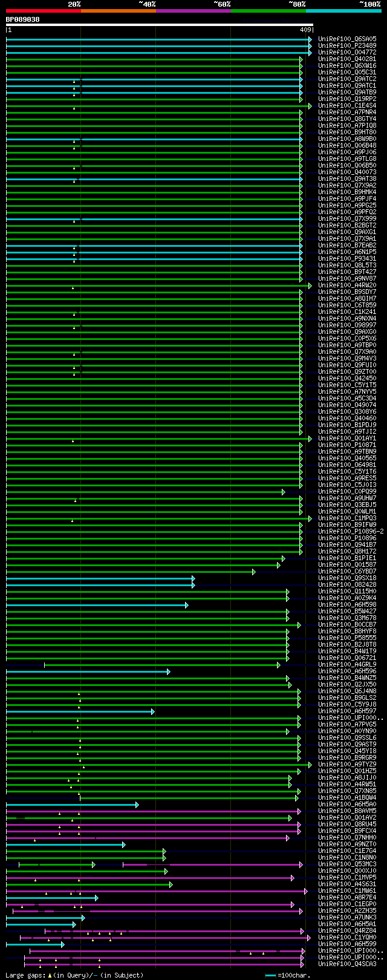Select the UniRef100_A7UNK3 label

click(347, 918)
